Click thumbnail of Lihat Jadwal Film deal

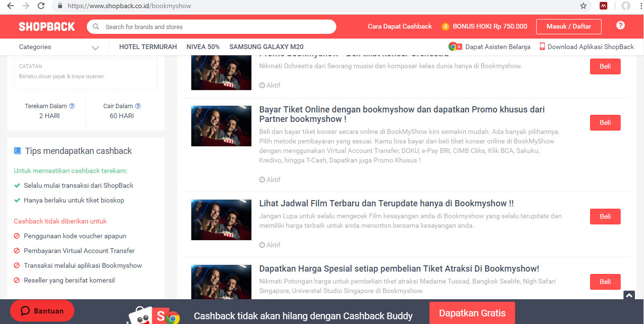coord(221,220)
